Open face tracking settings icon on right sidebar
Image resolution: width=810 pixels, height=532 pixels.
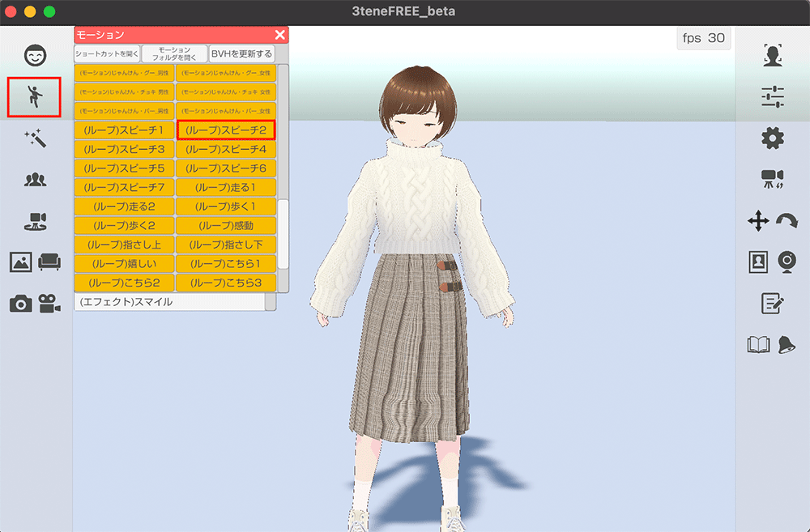click(x=772, y=55)
